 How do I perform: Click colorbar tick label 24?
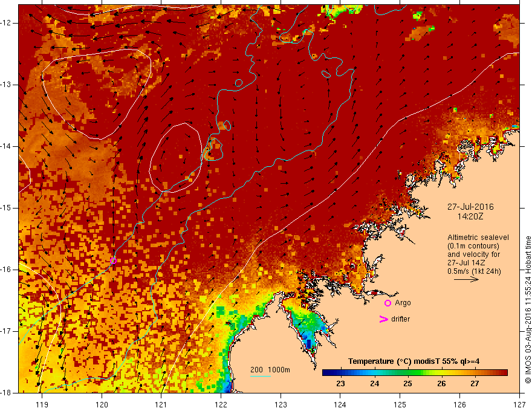pyautogui.click(x=374, y=384)
